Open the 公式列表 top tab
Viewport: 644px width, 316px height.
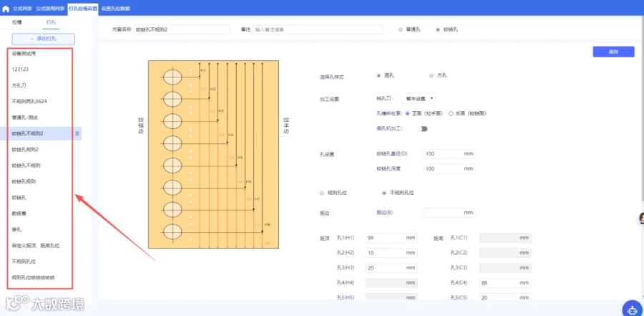(22, 8)
